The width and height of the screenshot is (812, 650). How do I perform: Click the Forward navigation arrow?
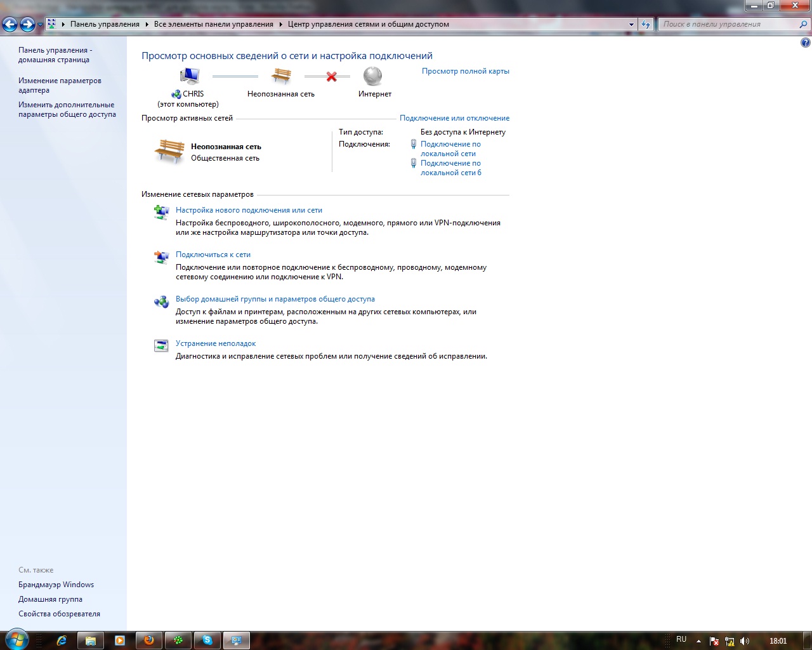click(x=27, y=24)
